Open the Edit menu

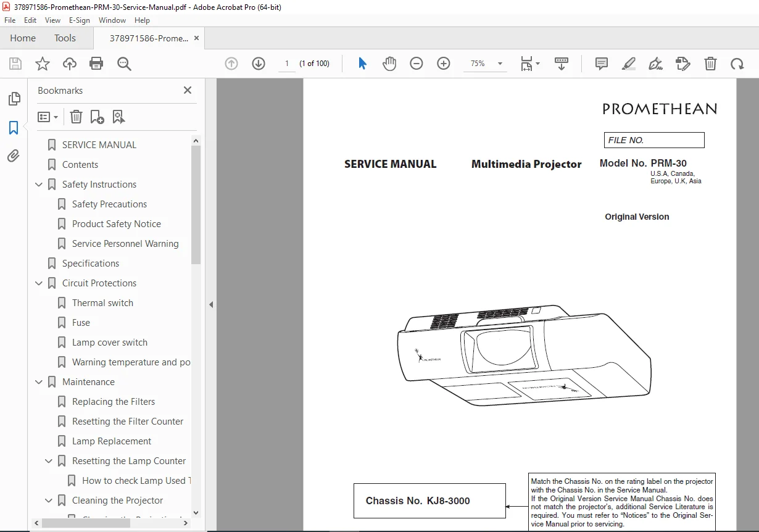pos(30,20)
